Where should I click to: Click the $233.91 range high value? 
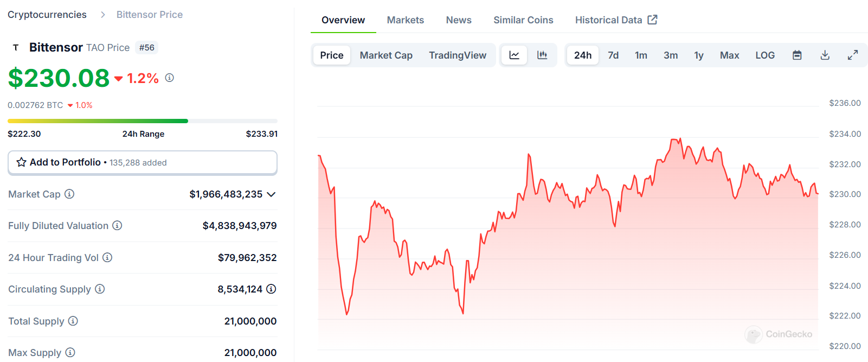pyautogui.click(x=261, y=134)
